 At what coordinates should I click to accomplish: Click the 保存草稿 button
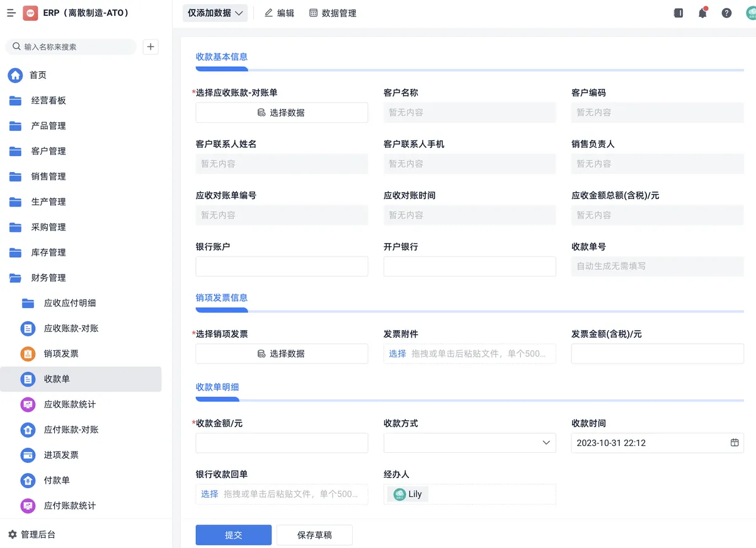pos(314,535)
